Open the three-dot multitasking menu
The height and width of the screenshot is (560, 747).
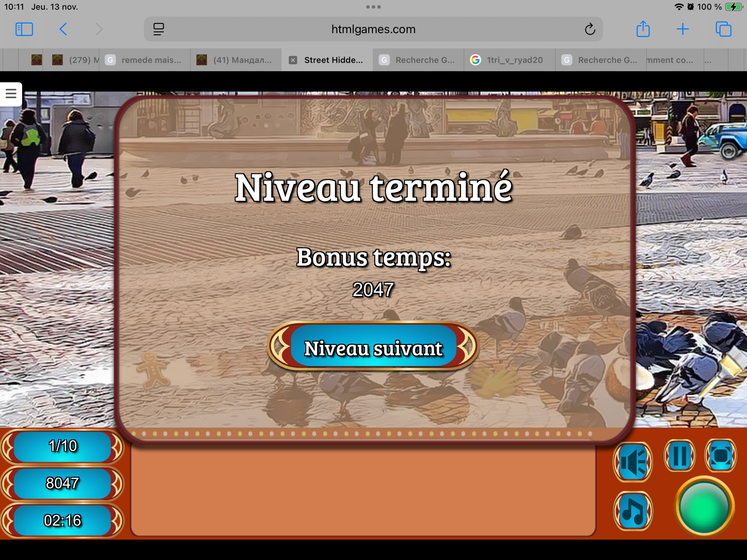[x=373, y=7]
